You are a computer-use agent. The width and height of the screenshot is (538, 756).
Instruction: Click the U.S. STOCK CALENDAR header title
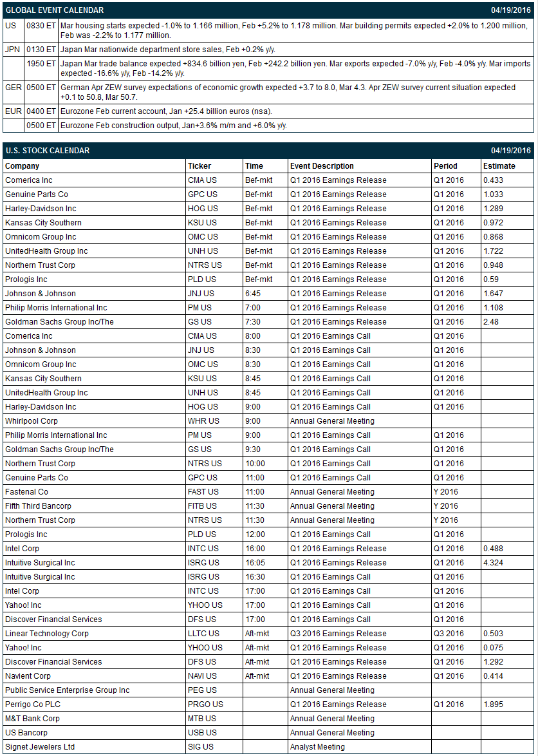[x=47, y=151]
